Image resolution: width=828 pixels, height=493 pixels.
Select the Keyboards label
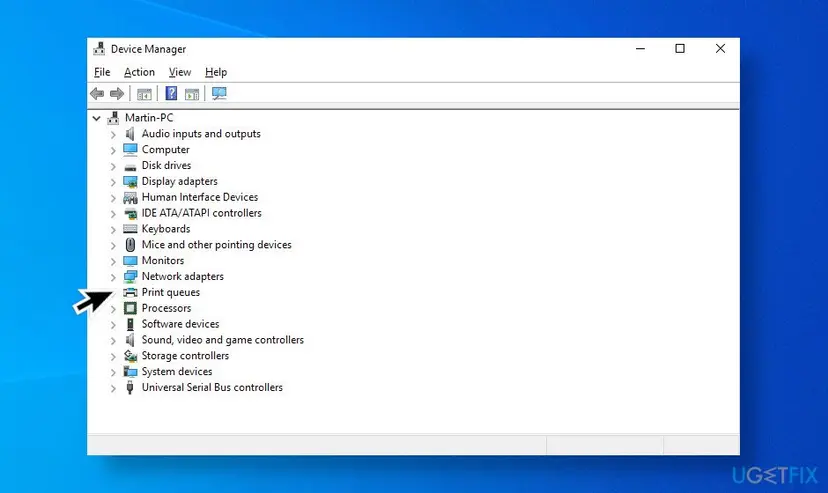166,229
